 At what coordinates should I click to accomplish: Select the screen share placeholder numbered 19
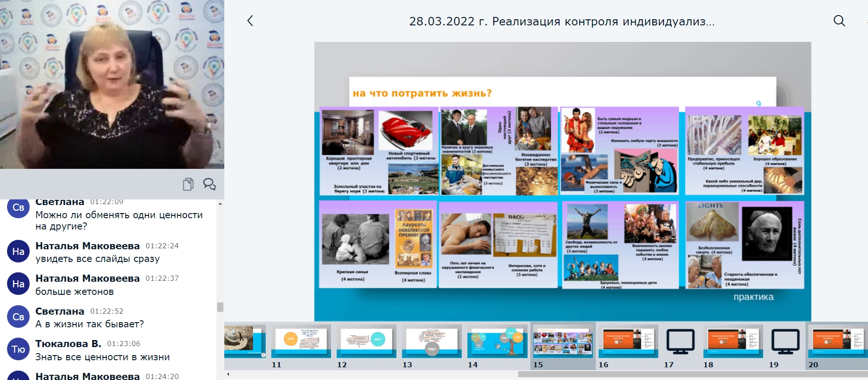tap(785, 342)
